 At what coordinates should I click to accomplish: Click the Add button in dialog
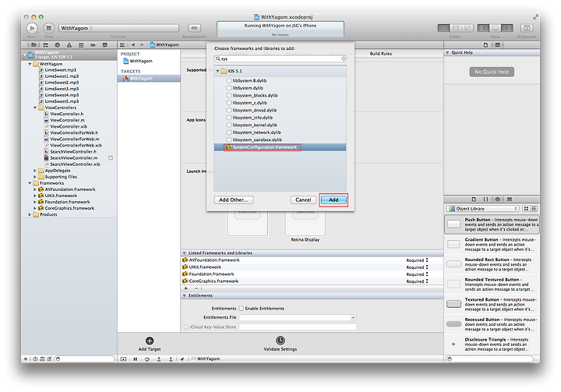[333, 200]
